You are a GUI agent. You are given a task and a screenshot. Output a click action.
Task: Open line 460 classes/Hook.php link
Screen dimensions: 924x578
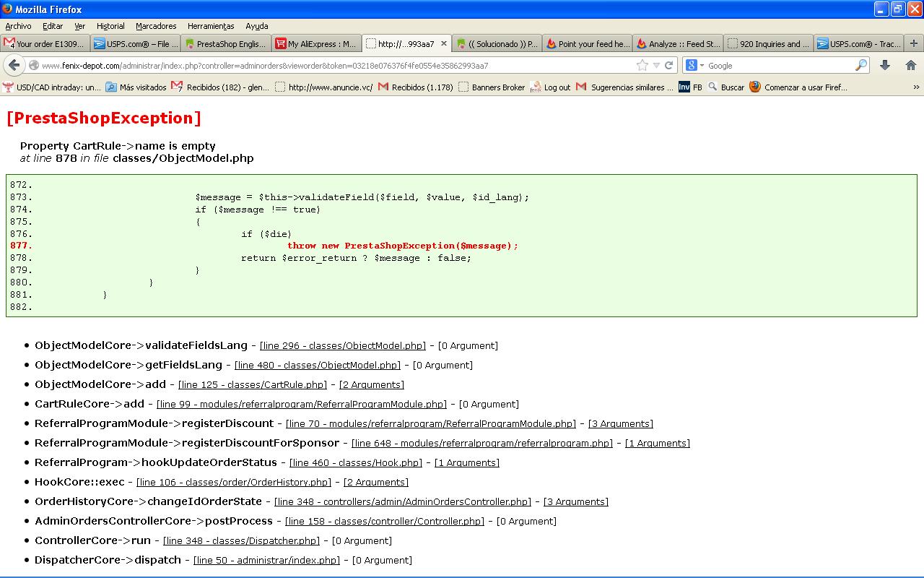coord(356,463)
